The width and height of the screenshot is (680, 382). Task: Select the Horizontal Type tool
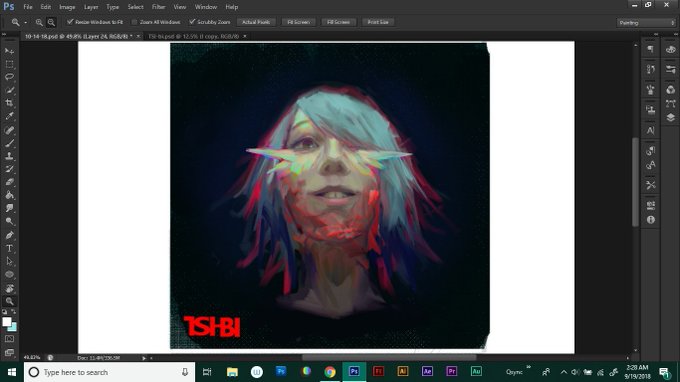click(9, 248)
